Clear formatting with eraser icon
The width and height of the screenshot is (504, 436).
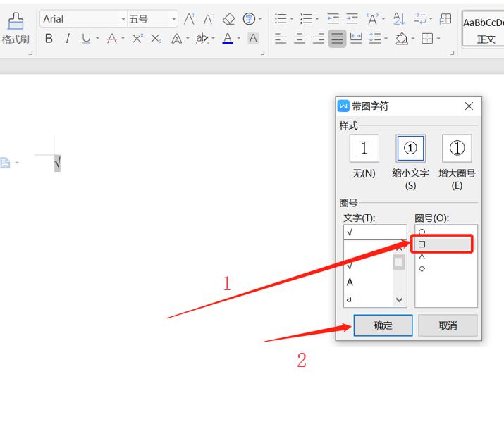pos(228,19)
